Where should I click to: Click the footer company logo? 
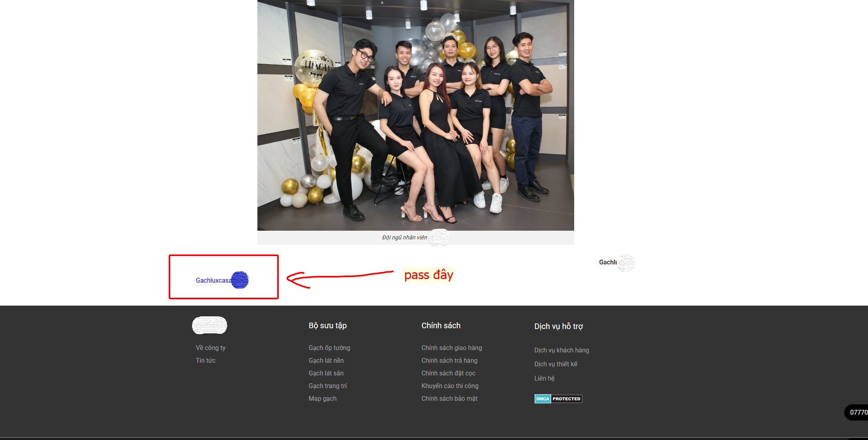pyautogui.click(x=209, y=325)
